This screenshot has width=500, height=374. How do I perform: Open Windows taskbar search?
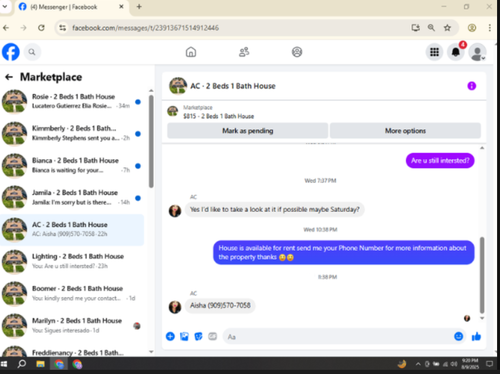(22, 364)
